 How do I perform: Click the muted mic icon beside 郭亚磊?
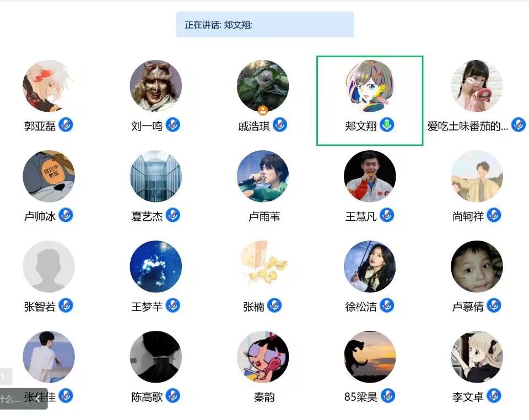click(x=66, y=125)
